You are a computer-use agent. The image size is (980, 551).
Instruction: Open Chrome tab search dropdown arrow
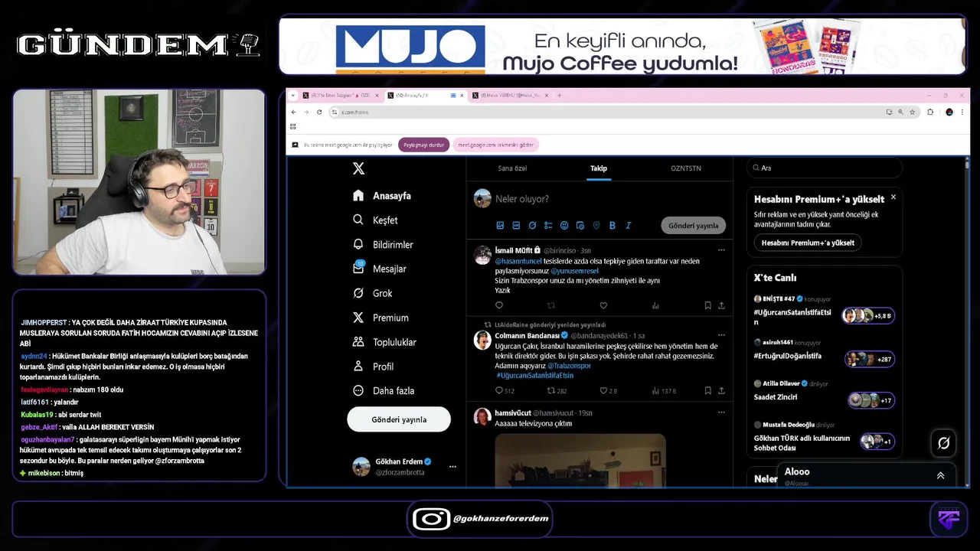292,96
